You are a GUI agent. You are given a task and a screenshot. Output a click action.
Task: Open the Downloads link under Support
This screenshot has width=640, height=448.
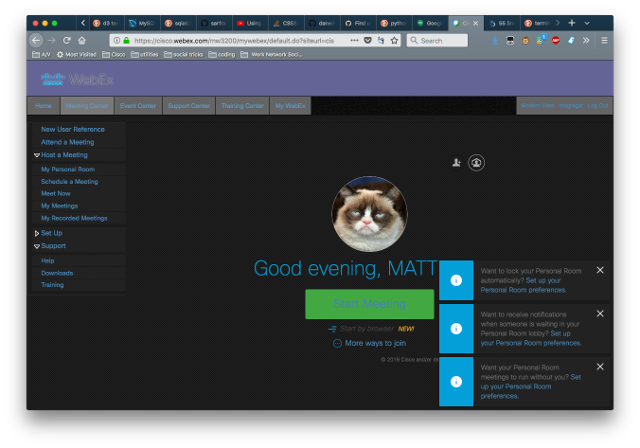pos(57,273)
